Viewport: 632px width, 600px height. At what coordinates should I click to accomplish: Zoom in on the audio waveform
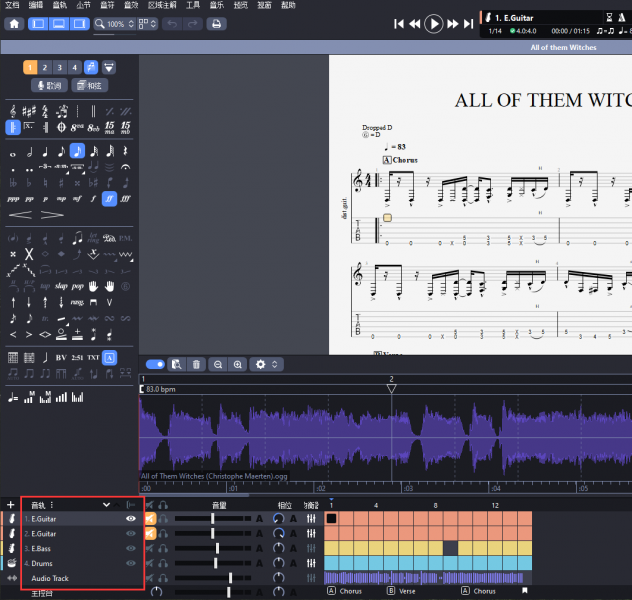coord(238,365)
